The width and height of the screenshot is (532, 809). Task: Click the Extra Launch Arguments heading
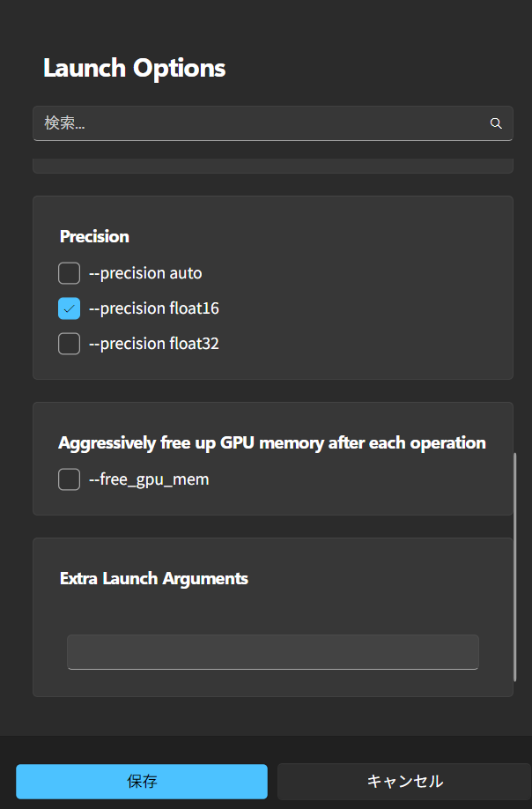tap(153, 578)
